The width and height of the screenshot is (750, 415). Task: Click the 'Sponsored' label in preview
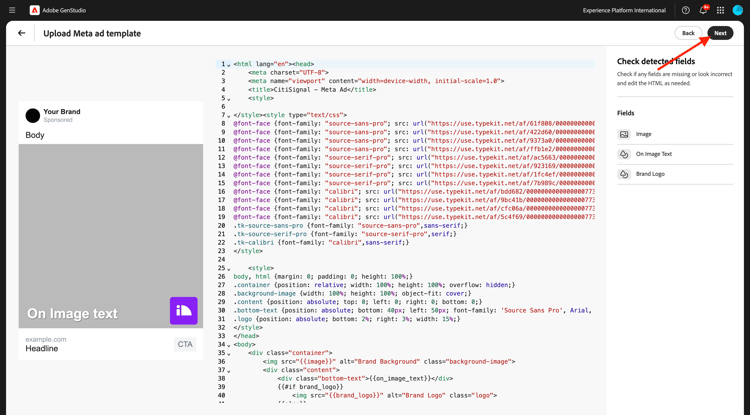coord(58,120)
